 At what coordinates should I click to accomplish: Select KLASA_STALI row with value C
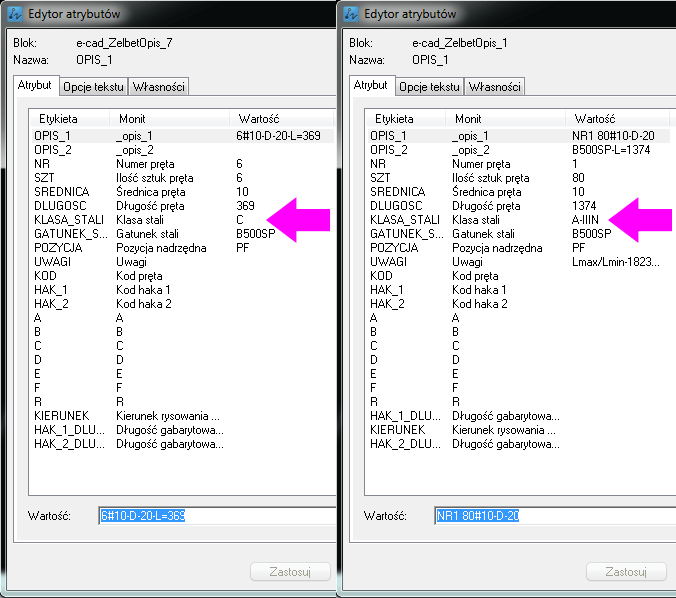coord(182,220)
